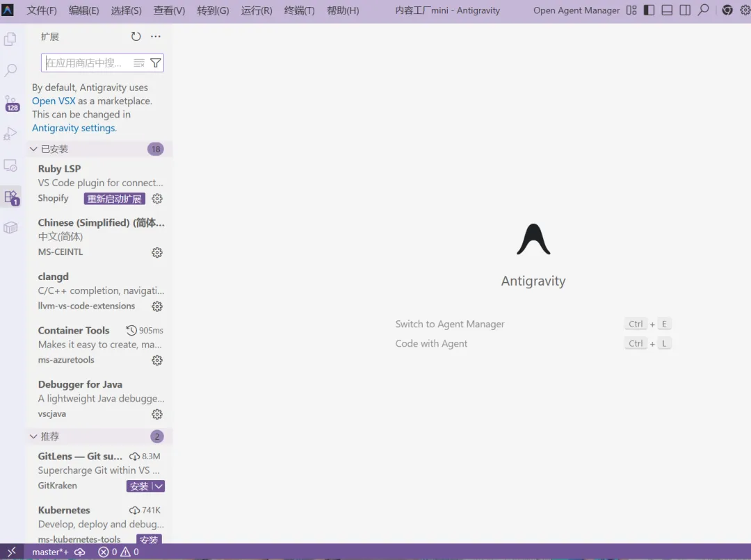Open GitLens install dropdown arrow
This screenshot has height=560, width=751.
(x=159, y=486)
